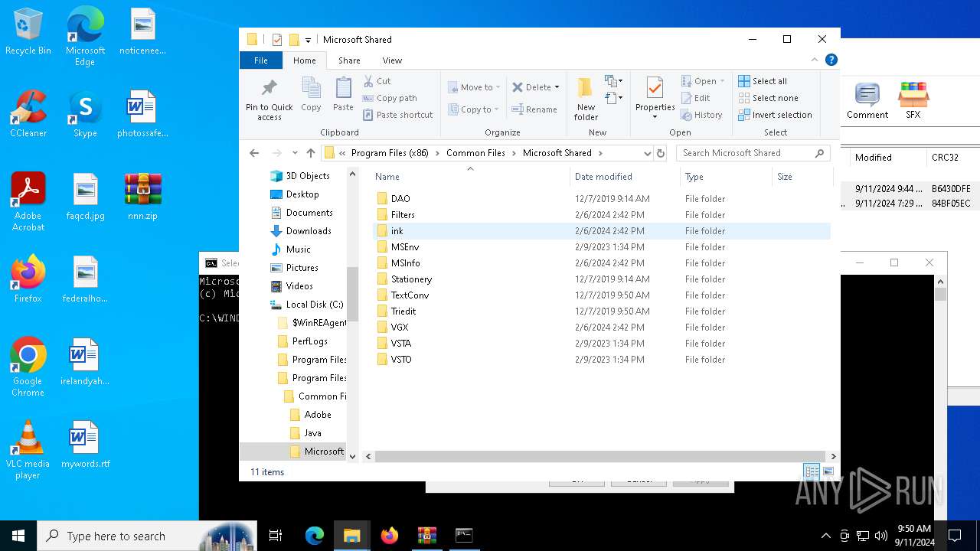
Task: Sort by Date modified column header
Action: pos(625,177)
